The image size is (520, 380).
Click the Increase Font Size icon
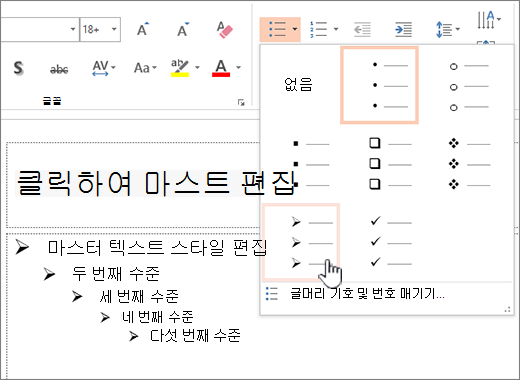click(x=143, y=29)
